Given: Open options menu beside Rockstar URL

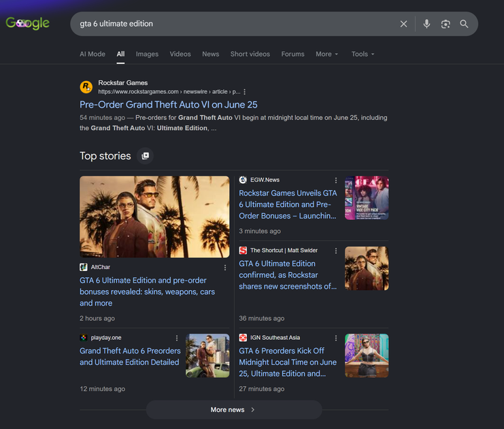Looking at the screenshot, I should 245,92.
